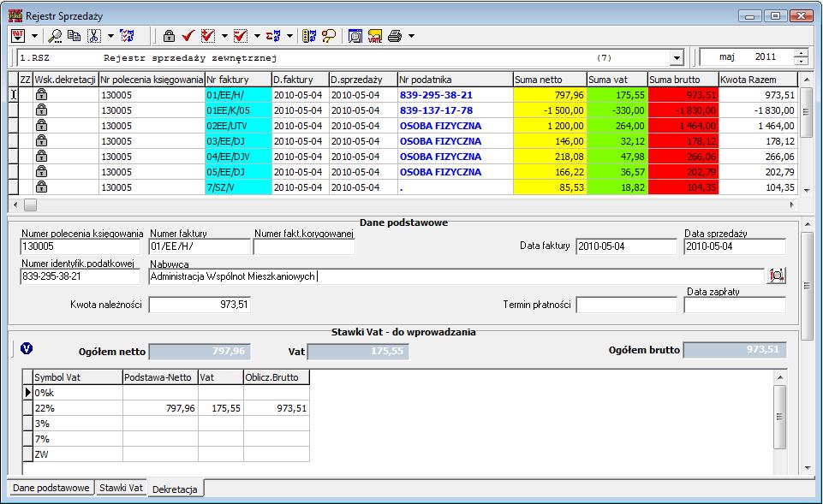Click the Data zapłaty field
This screenshot has height=504, width=823.
735,305
